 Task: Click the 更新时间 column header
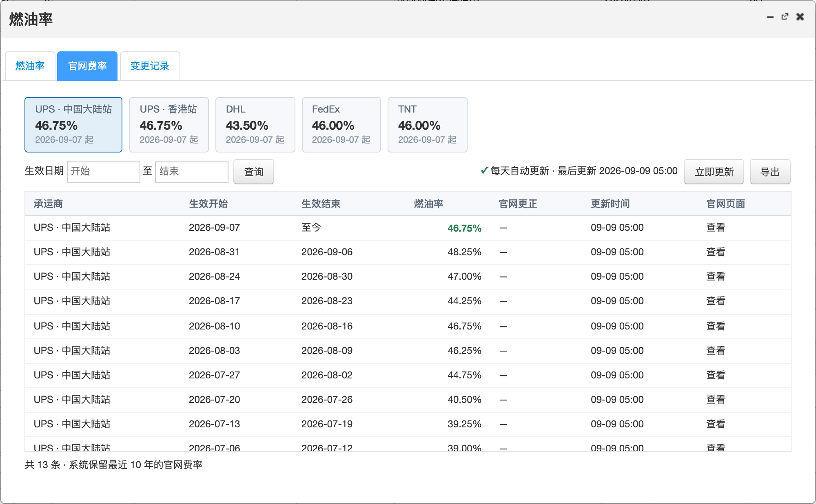[610, 203]
